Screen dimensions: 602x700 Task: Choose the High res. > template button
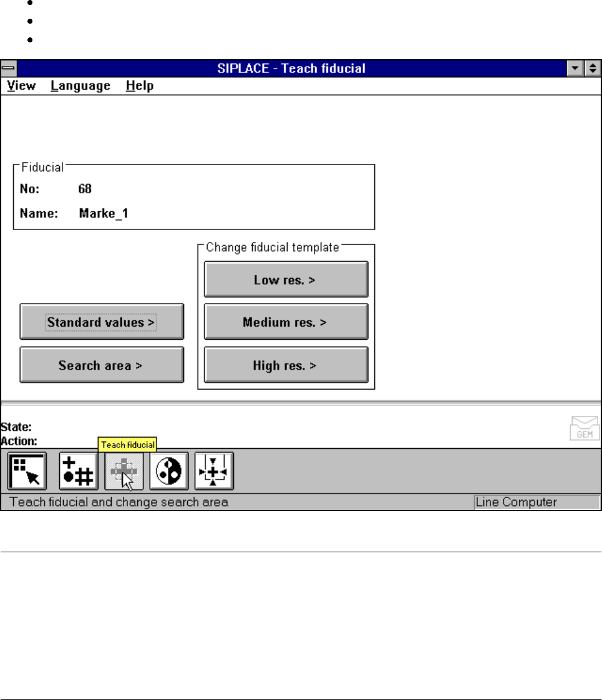pos(286,365)
